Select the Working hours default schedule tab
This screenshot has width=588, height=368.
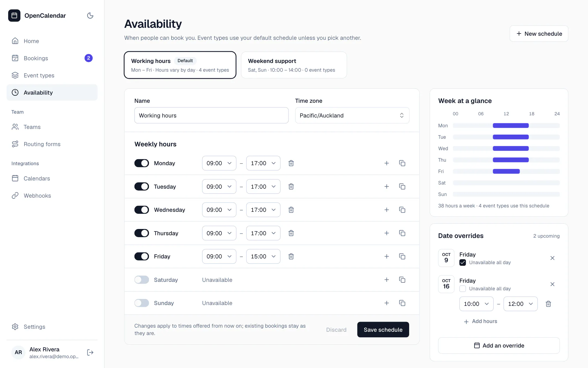180,65
